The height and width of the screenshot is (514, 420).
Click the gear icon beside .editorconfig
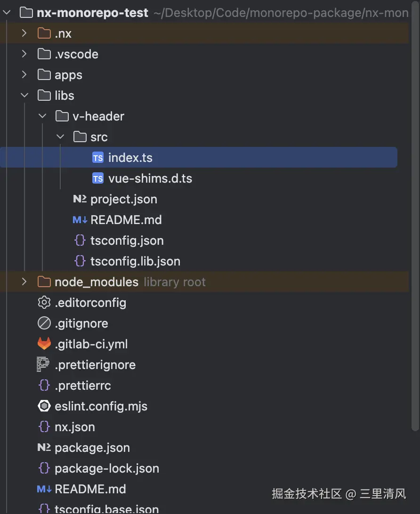coord(44,303)
